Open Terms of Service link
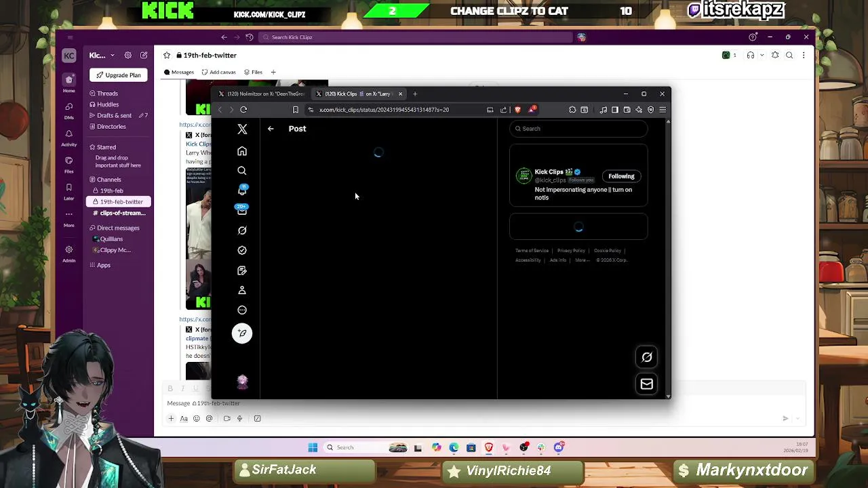The width and height of the screenshot is (868, 488). (532, 251)
